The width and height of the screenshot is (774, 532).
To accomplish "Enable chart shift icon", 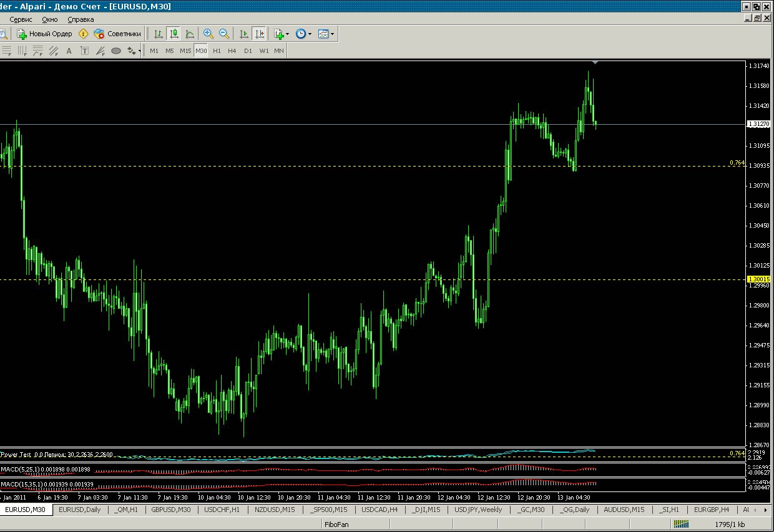I will click(x=259, y=34).
